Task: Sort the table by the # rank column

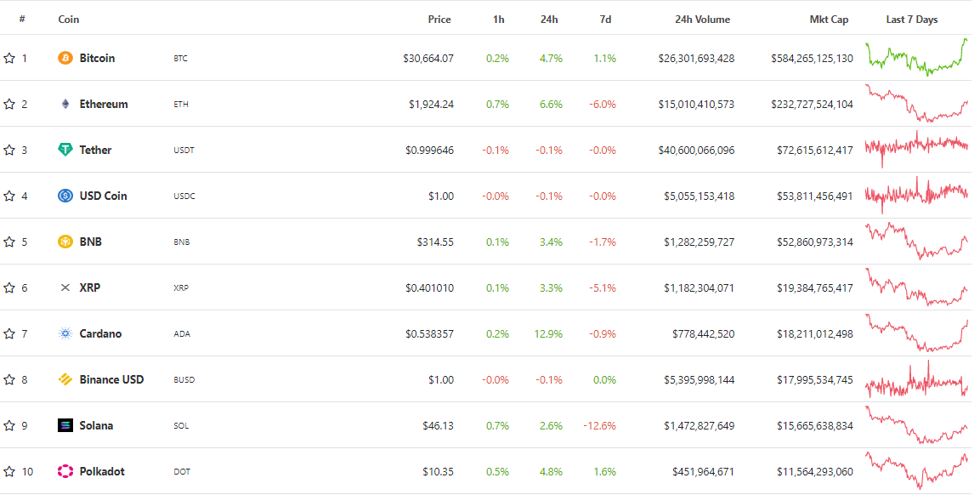Action: tap(22, 20)
